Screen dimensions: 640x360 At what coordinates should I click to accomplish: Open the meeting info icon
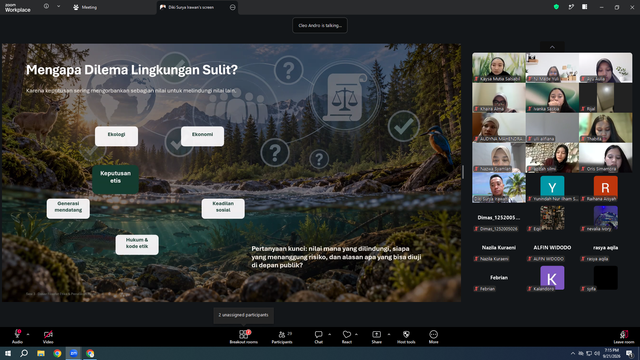46,7
